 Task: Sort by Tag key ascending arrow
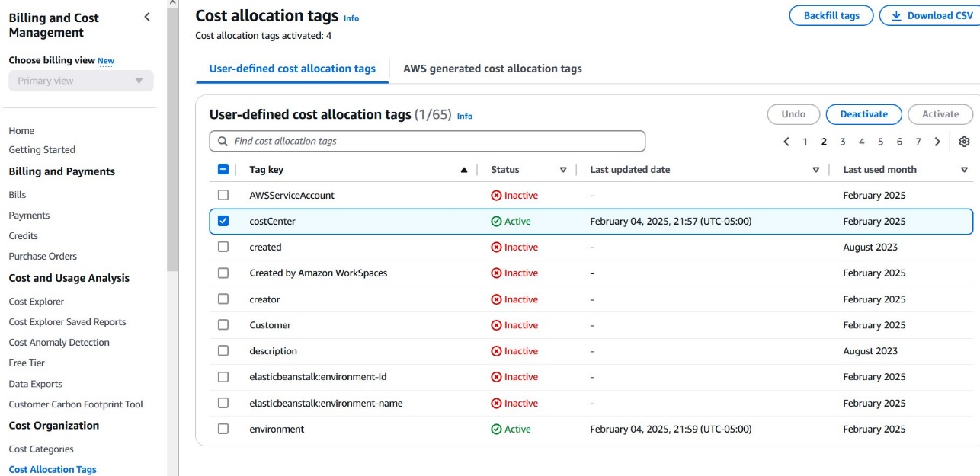[464, 170]
